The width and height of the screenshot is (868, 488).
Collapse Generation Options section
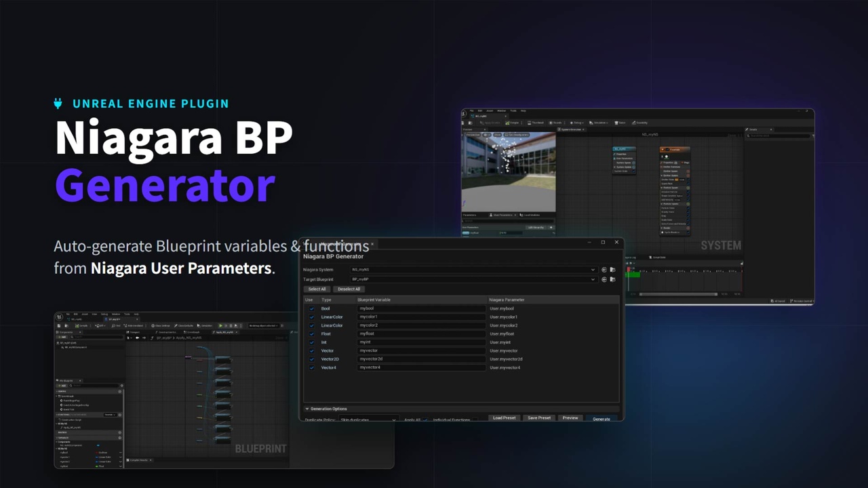tap(307, 409)
